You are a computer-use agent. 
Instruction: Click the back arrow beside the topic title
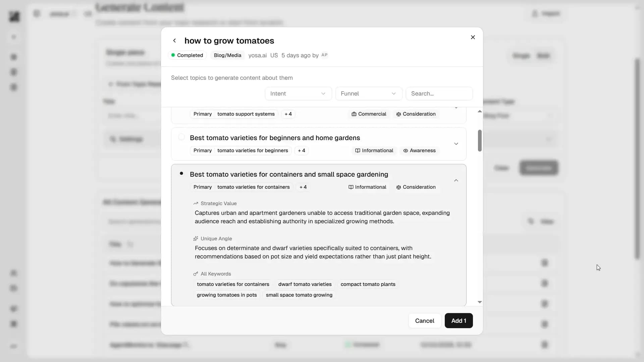(x=175, y=40)
